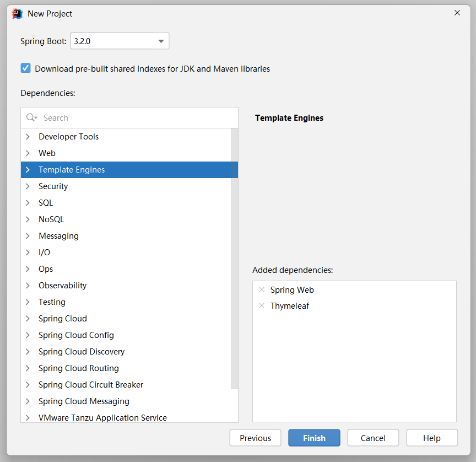Remove Thymeleaf dependency with X icon
Viewport: 476px width, 462px height.
tap(262, 306)
